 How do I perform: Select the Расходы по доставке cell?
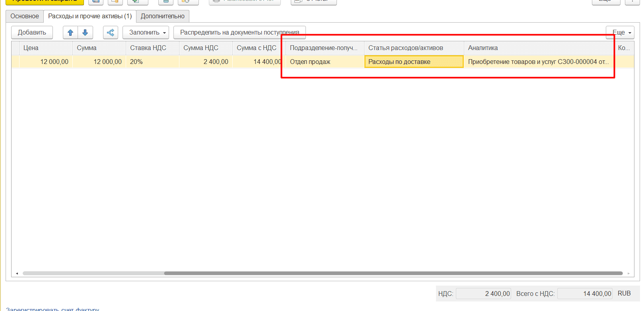pyautogui.click(x=414, y=62)
